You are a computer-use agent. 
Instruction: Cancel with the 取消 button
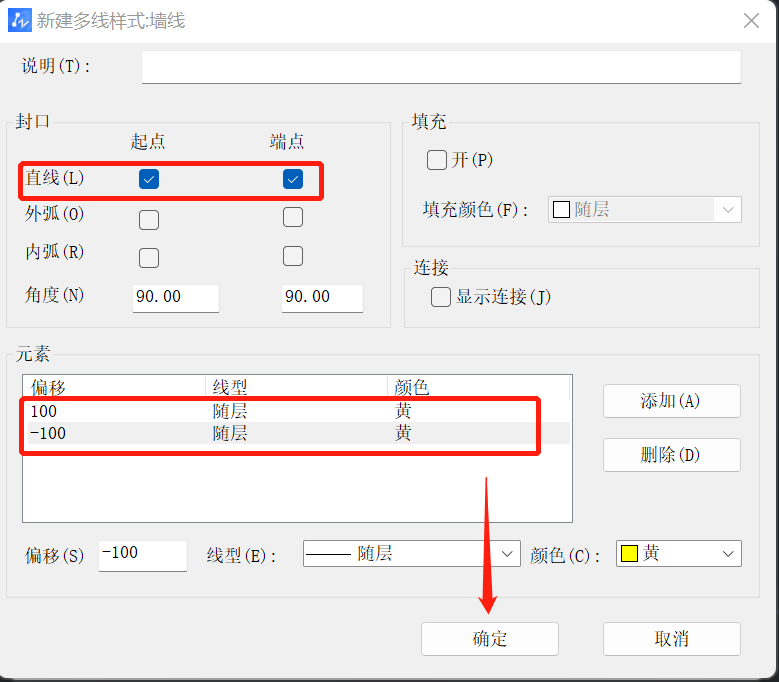pos(672,639)
